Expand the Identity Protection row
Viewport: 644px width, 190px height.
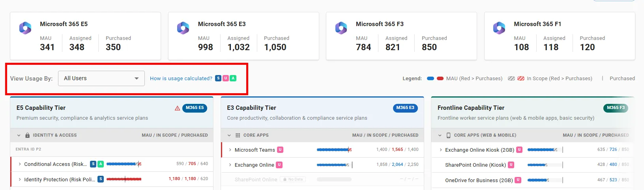(20, 179)
